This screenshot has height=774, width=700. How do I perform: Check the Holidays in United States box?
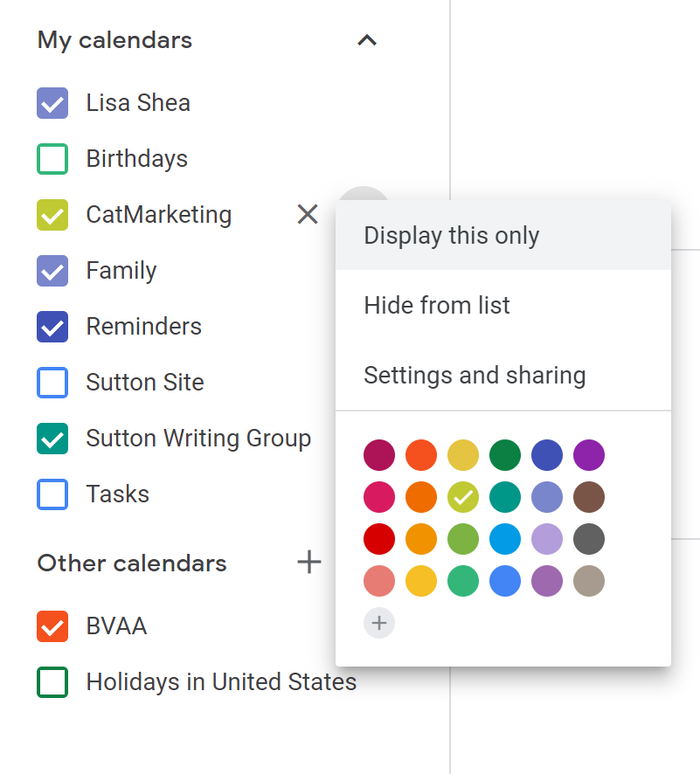(x=52, y=682)
